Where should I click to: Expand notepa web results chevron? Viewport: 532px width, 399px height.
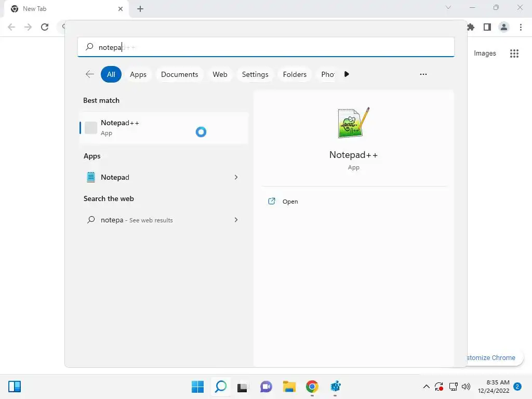pyautogui.click(x=236, y=220)
